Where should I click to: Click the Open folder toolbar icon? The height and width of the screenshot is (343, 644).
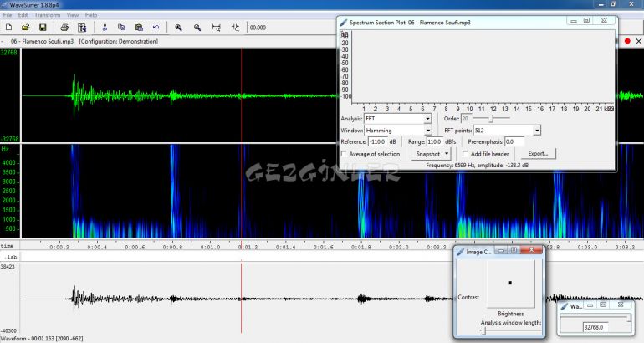(x=26, y=28)
